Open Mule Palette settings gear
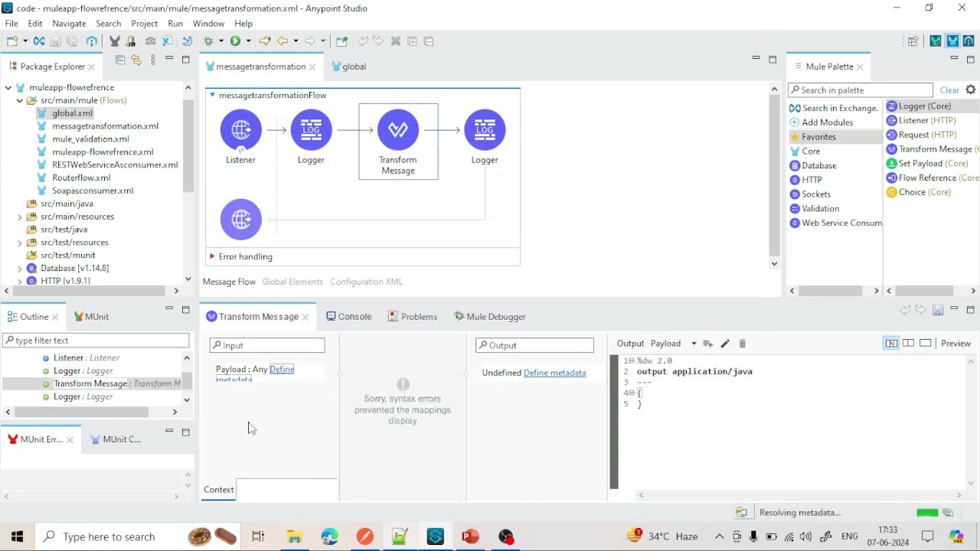 (x=971, y=90)
